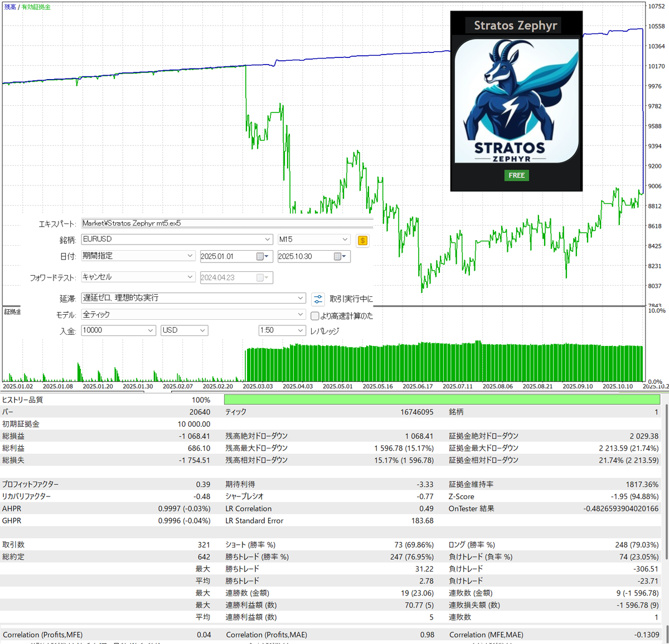Click the Stratos Zephyr goat logo image
The image size is (669, 644).
517,100
